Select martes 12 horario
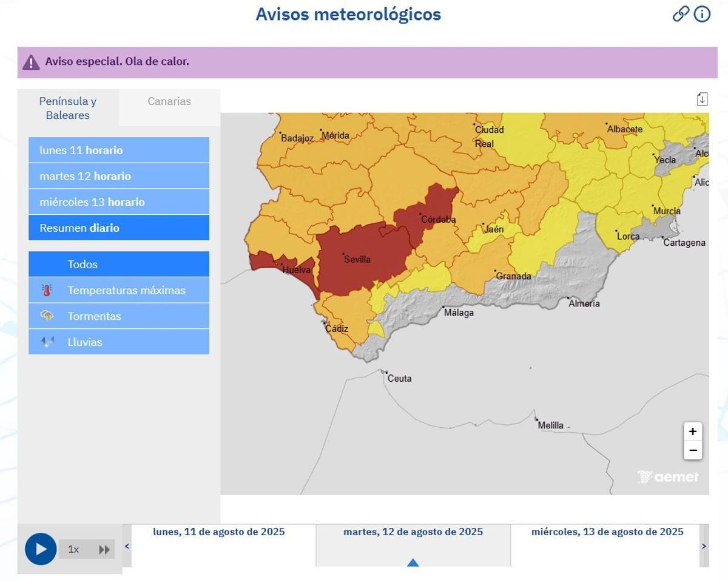 coord(85,175)
